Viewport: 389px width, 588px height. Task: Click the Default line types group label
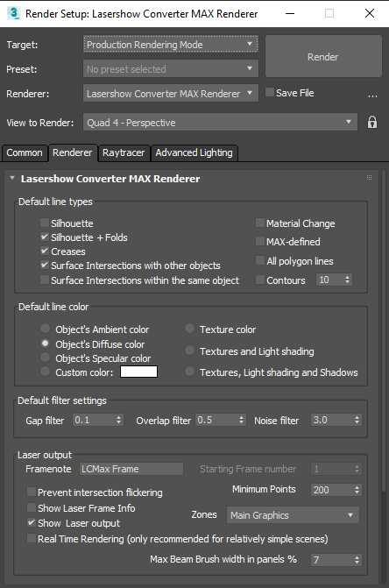click(55, 202)
